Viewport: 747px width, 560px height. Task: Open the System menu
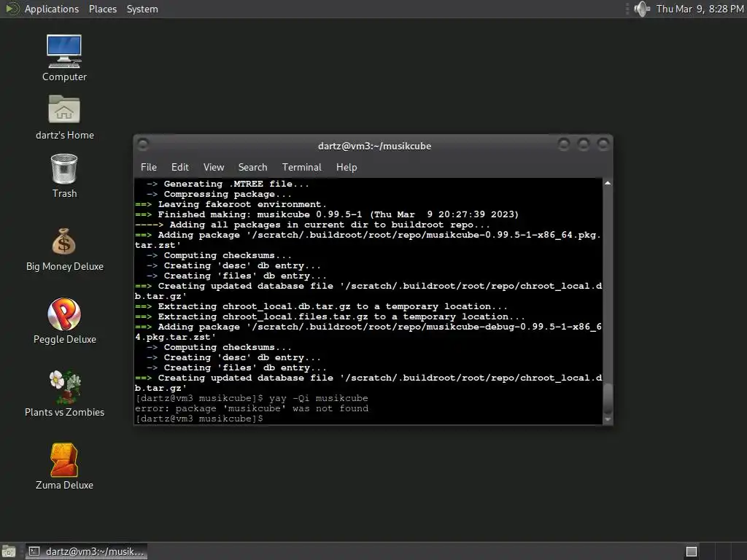click(142, 9)
